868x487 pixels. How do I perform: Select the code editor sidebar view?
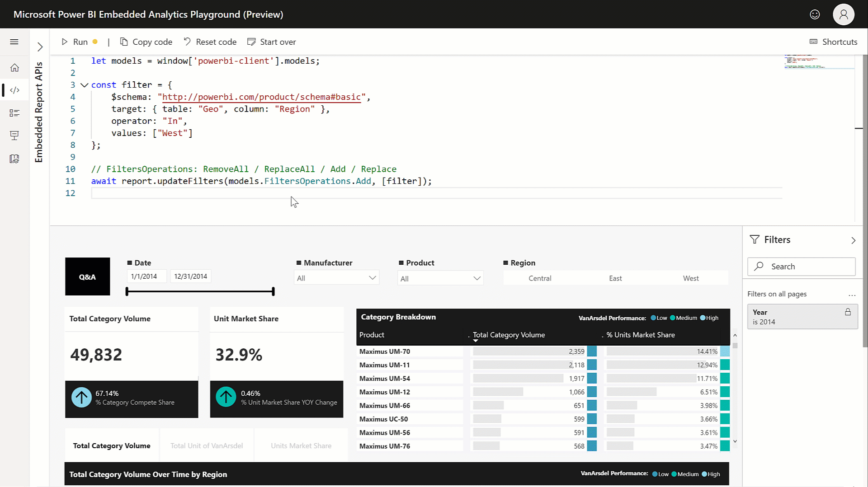(14, 90)
